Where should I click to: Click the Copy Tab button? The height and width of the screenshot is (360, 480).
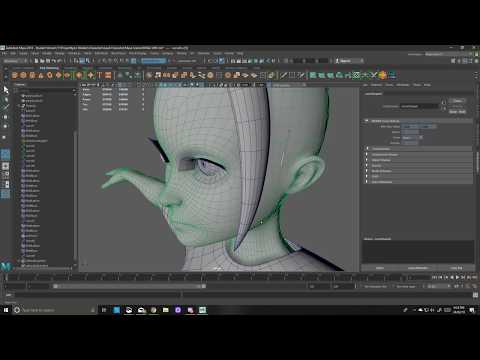[x=456, y=268]
